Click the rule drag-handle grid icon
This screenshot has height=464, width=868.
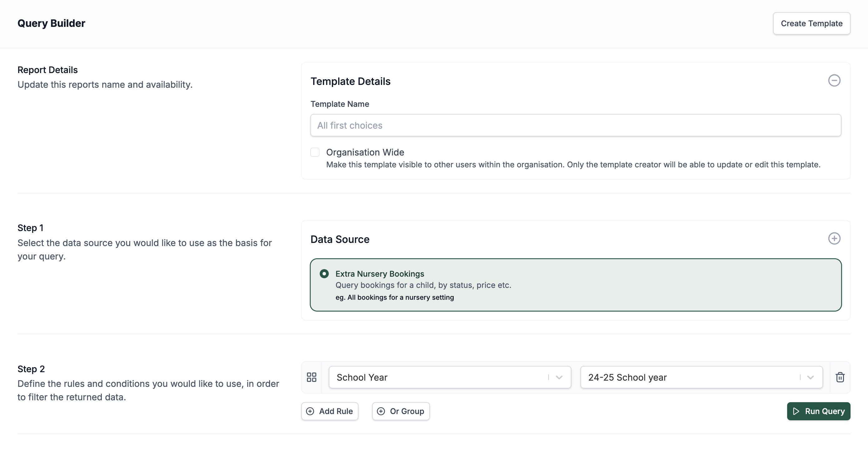311,377
